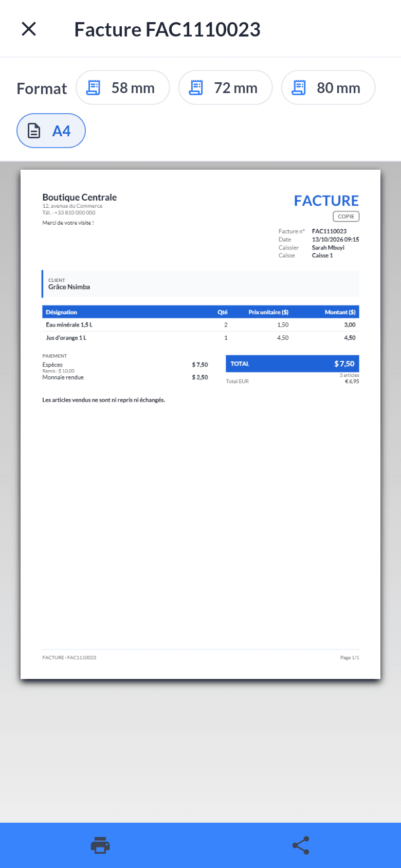This screenshot has height=868, width=401.
Task: Select the 72 mm receipt format
Action: [226, 87]
